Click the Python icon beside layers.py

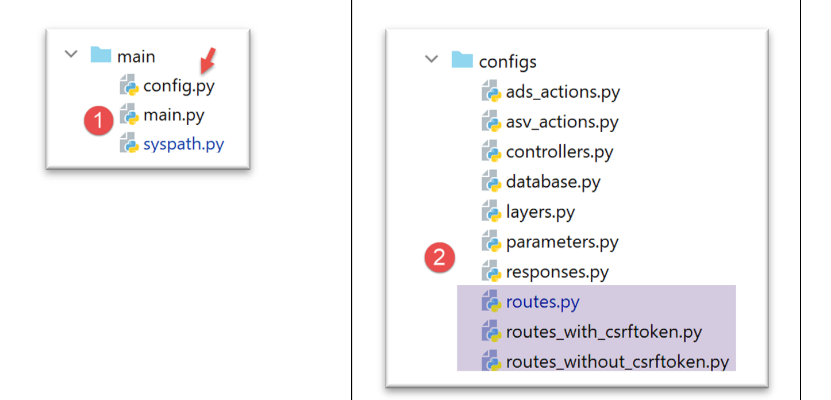coord(491,212)
